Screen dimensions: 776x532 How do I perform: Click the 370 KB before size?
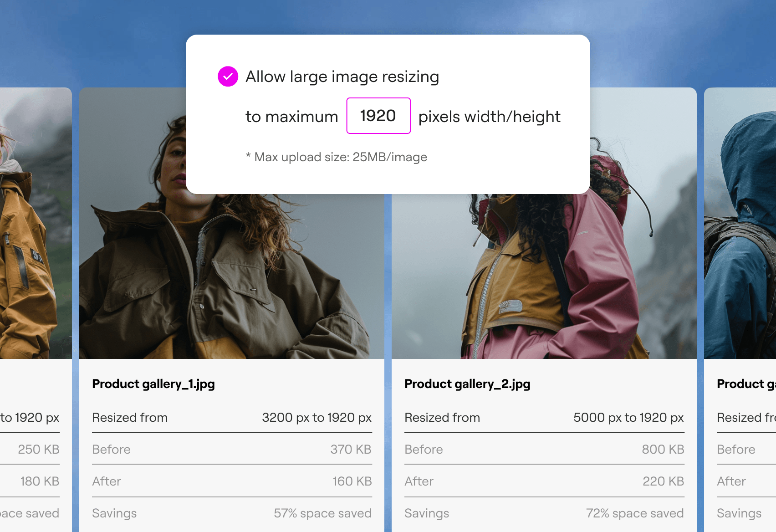pos(351,450)
